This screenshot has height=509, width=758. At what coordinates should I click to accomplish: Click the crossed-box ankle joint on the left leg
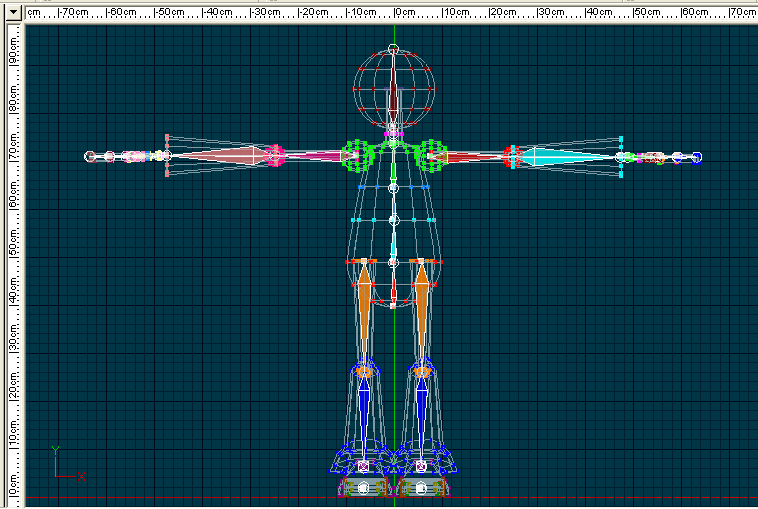pyautogui.click(x=364, y=466)
